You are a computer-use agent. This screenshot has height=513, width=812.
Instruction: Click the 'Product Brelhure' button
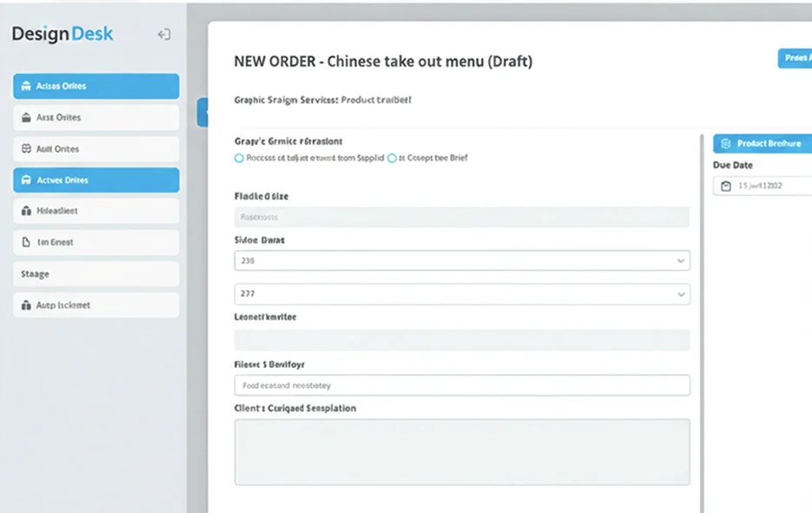click(762, 143)
